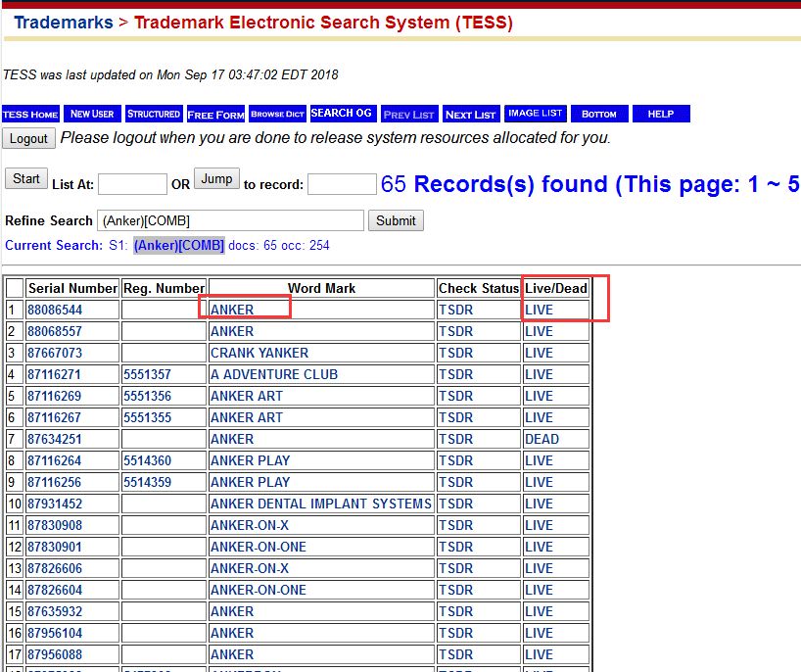This screenshot has height=672, width=801.
Task: Open ANKER ART mark in row 5
Action: click(x=247, y=396)
